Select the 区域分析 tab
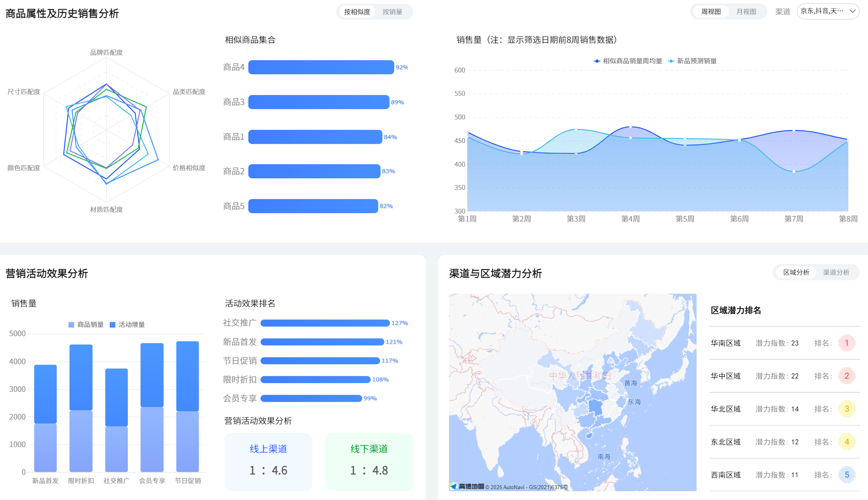Screen dimensions: 868x500 796,272
